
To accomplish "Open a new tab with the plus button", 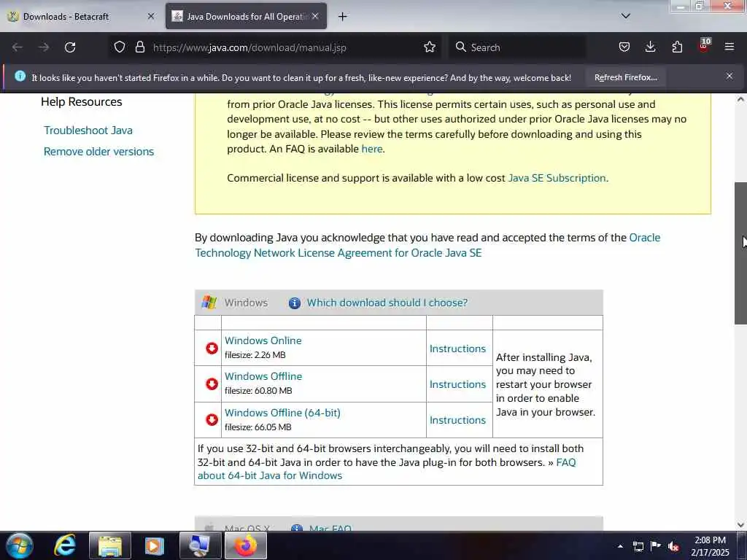I will [x=343, y=17].
